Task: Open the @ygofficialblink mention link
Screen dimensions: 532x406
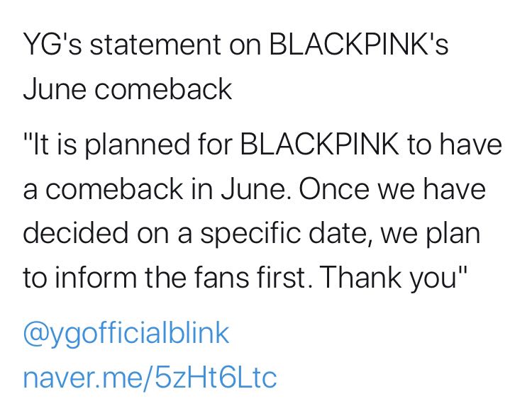Action: pos(126,335)
